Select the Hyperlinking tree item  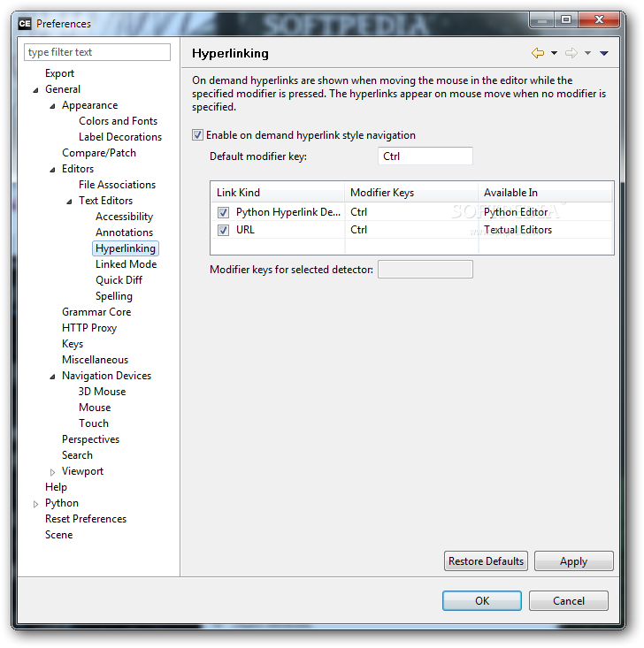coord(126,248)
